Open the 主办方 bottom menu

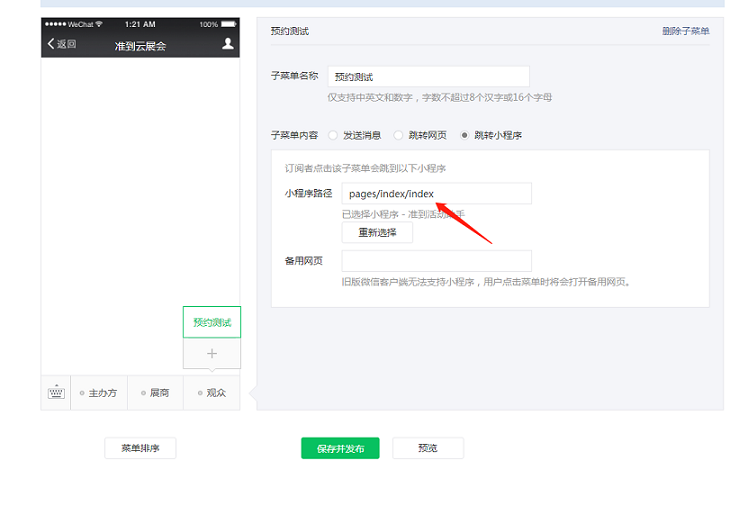coord(99,393)
